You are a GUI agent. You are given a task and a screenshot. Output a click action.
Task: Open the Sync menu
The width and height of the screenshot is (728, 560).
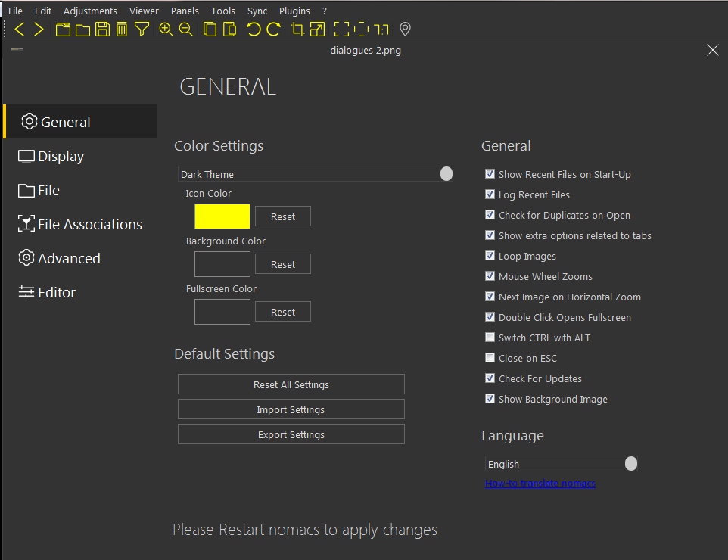(x=257, y=11)
